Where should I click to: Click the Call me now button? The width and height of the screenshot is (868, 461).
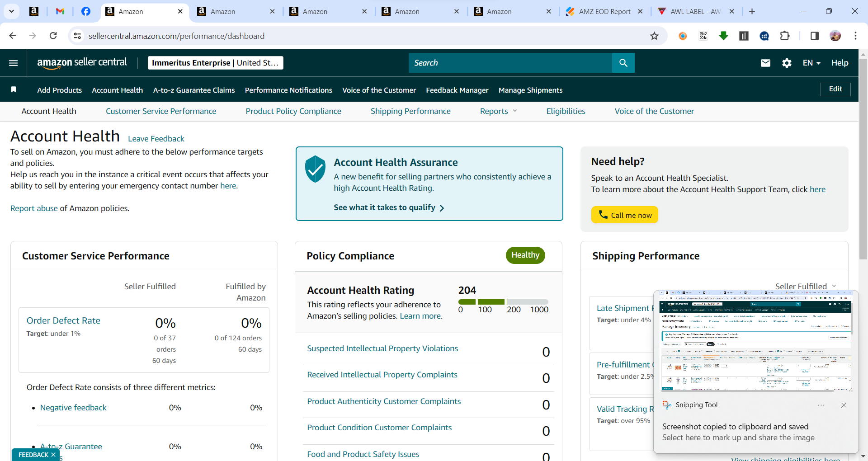624,215
